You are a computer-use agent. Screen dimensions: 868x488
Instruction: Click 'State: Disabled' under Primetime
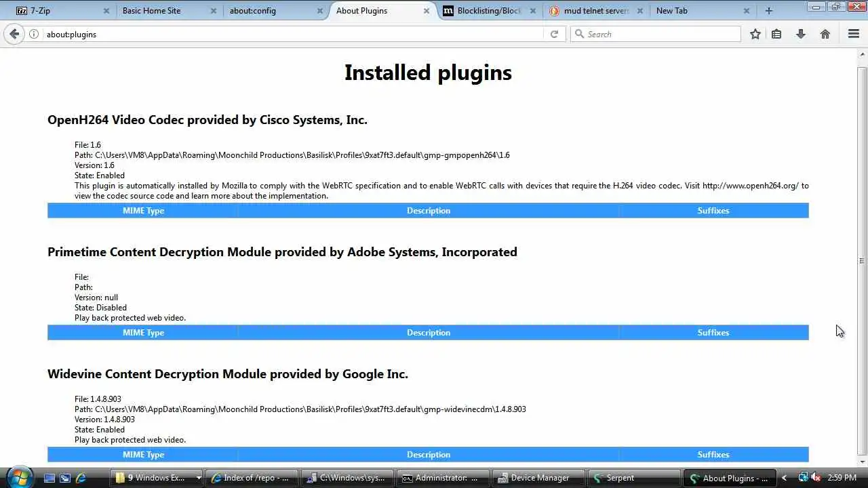point(100,308)
